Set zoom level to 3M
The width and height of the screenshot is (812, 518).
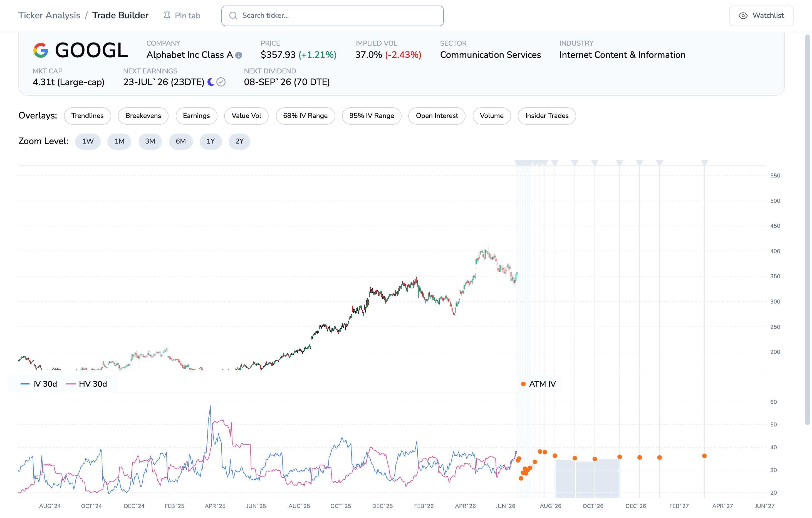tap(150, 141)
